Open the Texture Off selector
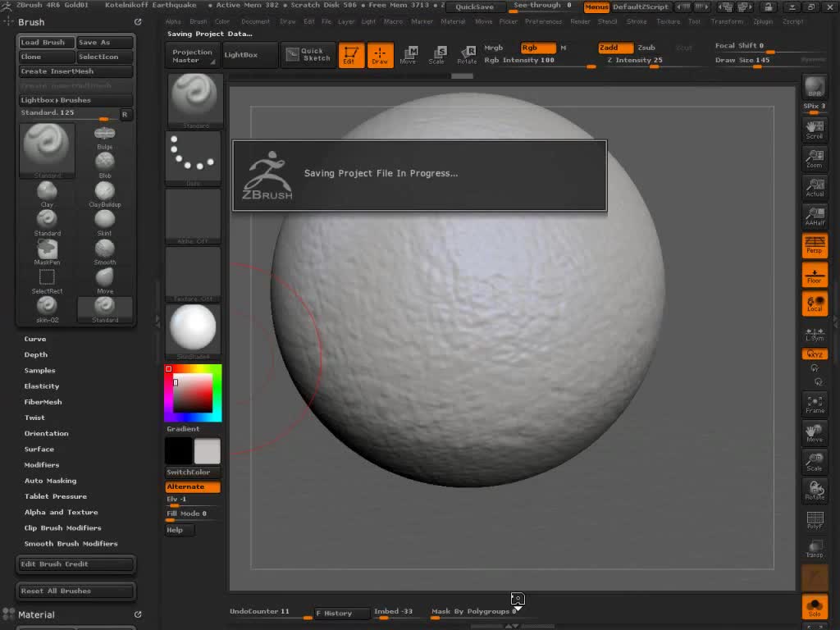840x630 pixels. point(193,274)
